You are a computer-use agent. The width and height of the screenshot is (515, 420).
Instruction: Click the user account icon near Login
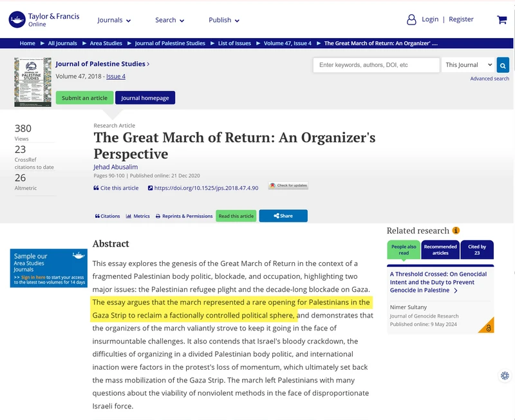pyautogui.click(x=411, y=20)
